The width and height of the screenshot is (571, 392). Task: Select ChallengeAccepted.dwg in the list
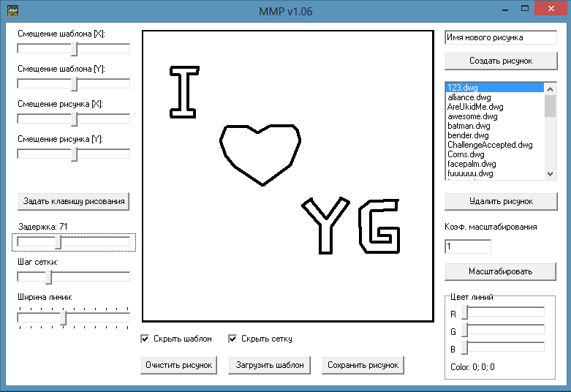pyautogui.click(x=494, y=145)
